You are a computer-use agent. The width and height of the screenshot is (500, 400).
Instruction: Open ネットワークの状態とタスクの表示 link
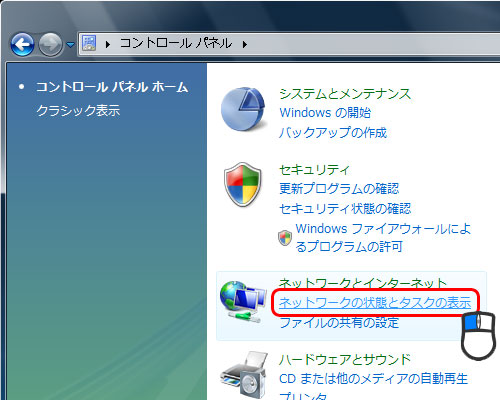click(x=375, y=303)
